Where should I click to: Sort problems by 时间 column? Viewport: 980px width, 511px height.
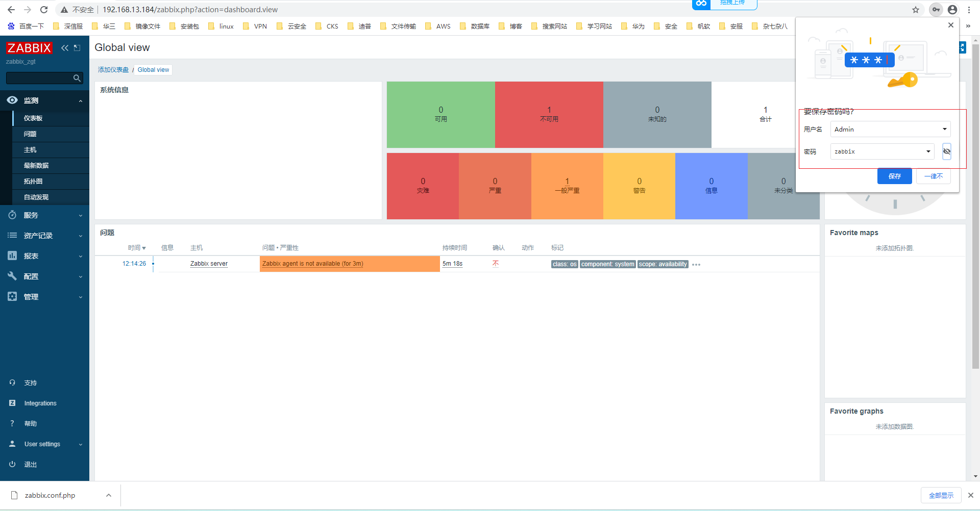[137, 248]
